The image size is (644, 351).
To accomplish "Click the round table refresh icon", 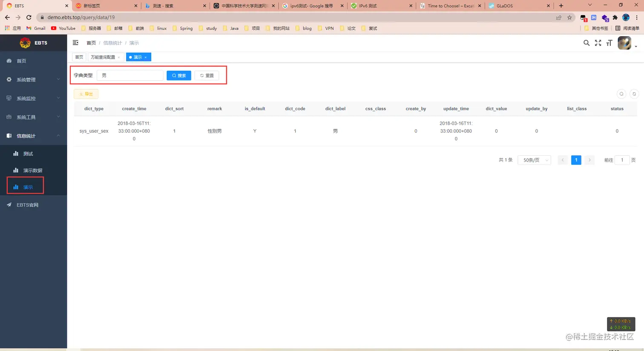I will tap(634, 94).
